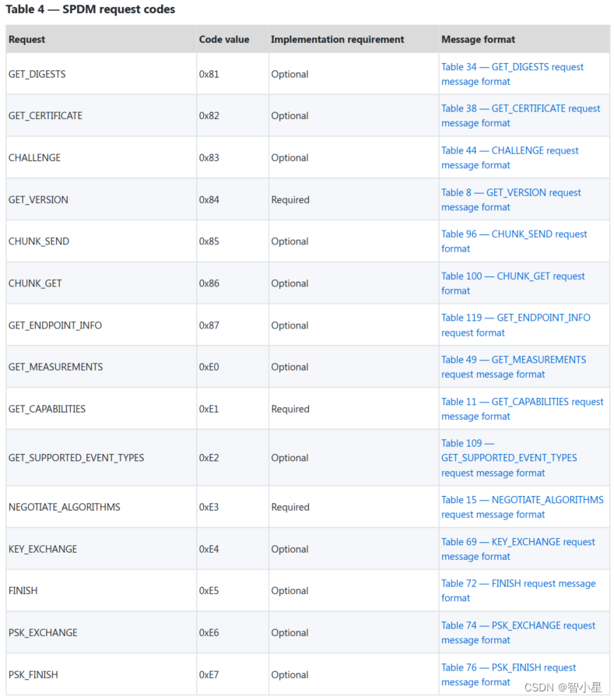Click Table 72 FINISH request message format link
The width and height of the screenshot is (614, 700).
tap(518, 590)
